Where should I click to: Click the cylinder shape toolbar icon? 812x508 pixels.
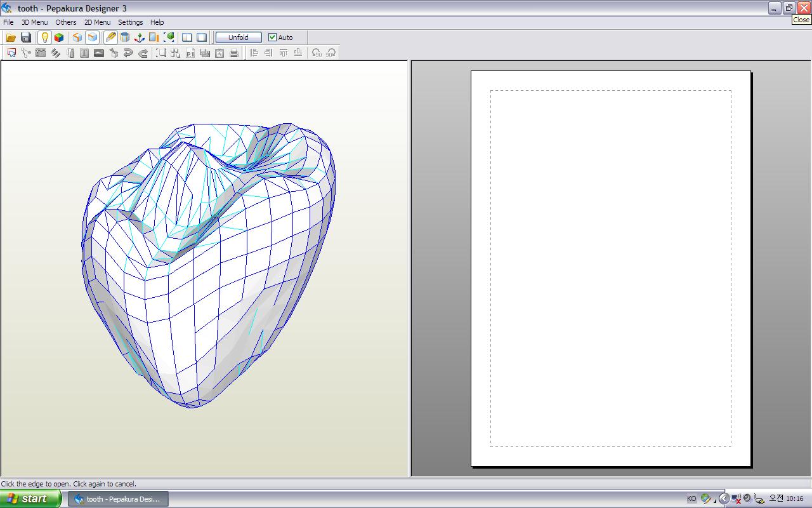125,37
